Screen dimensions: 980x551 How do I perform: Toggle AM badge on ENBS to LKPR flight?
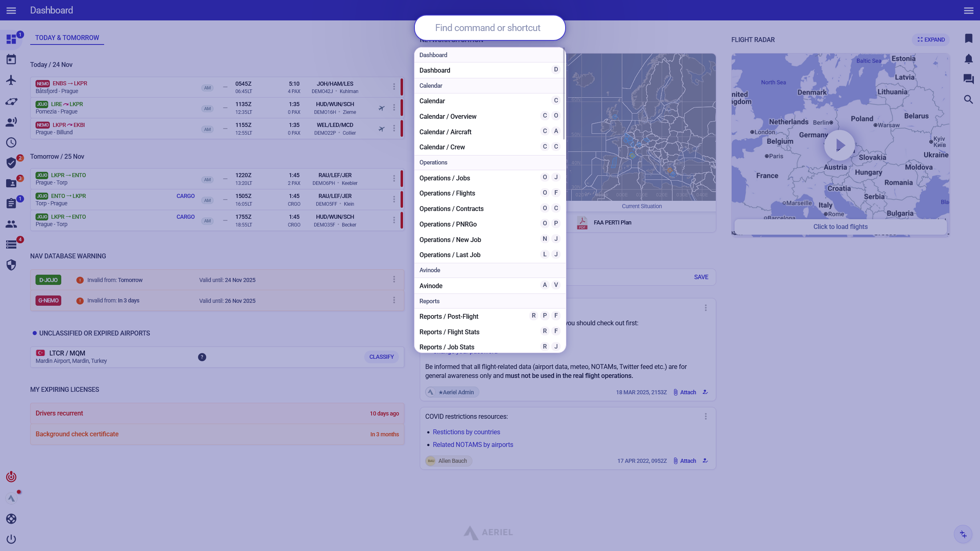[x=207, y=88]
